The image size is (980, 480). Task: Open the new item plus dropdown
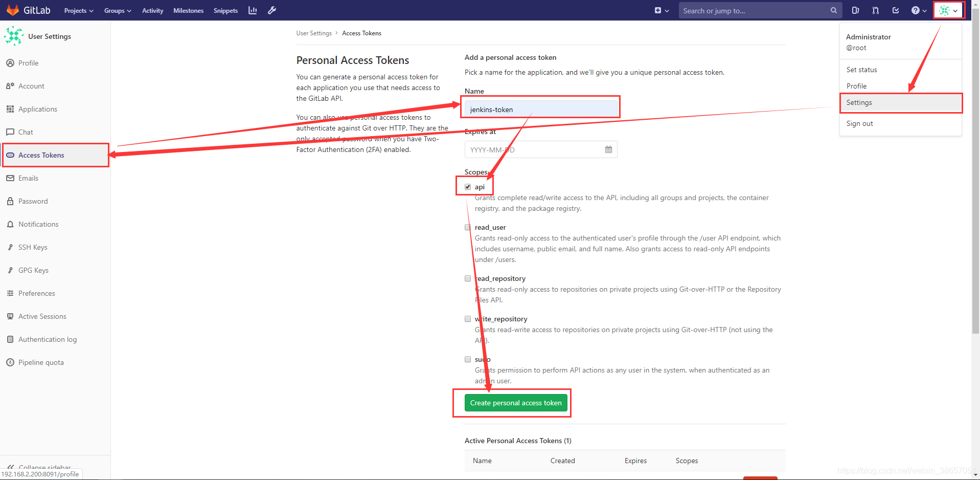point(662,10)
